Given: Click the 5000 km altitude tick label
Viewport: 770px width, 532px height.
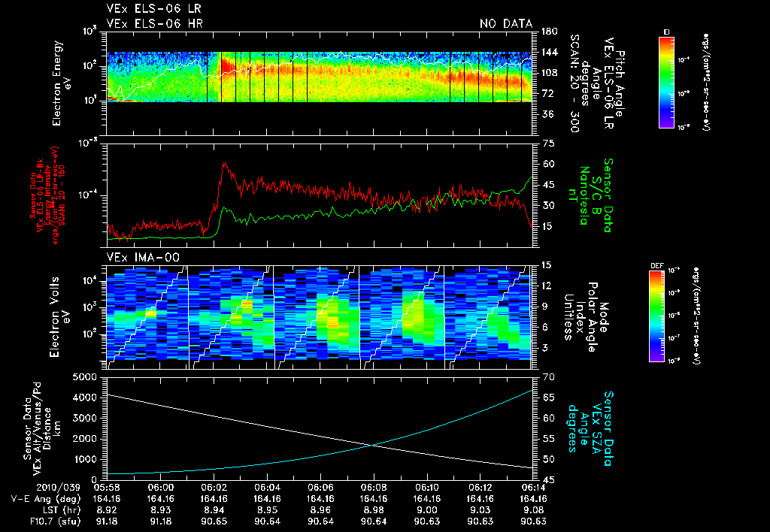Looking at the screenshot, I should [x=86, y=377].
